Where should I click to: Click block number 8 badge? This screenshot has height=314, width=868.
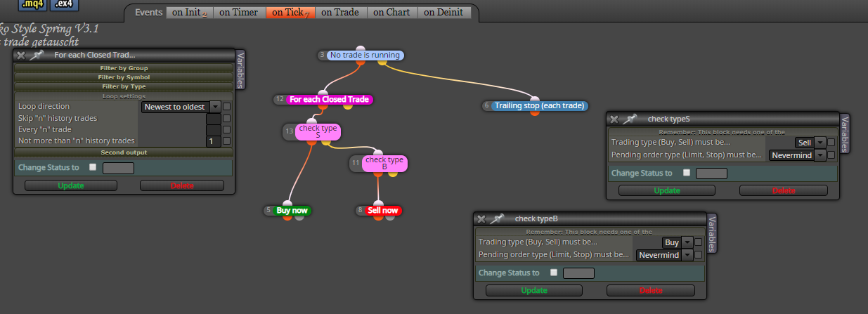[x=360, y=210]
